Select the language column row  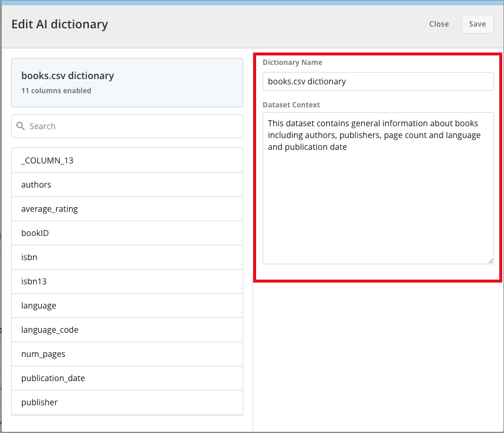pyautogui.click(x=127, y=306)
